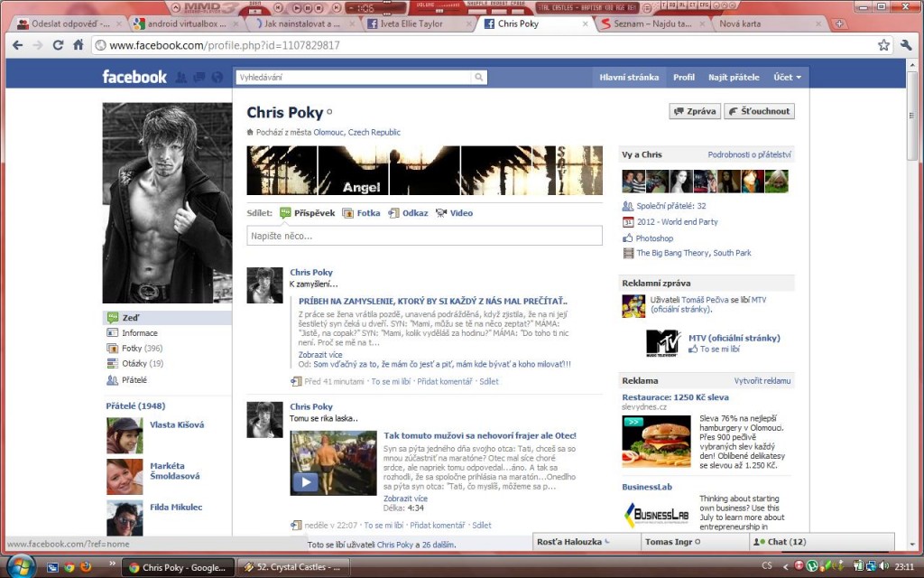
Task: Switch to the Iveta Ellie Taylor browser tab
Action: tap(418, 24)
